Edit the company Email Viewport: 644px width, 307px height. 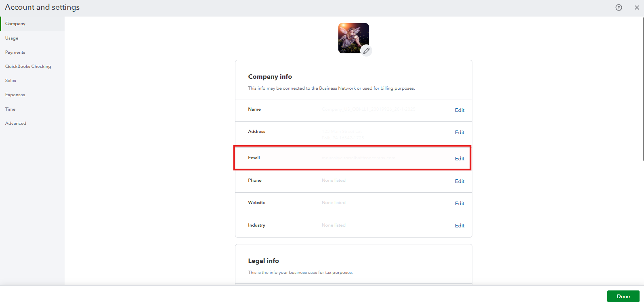tap(459, 159)
